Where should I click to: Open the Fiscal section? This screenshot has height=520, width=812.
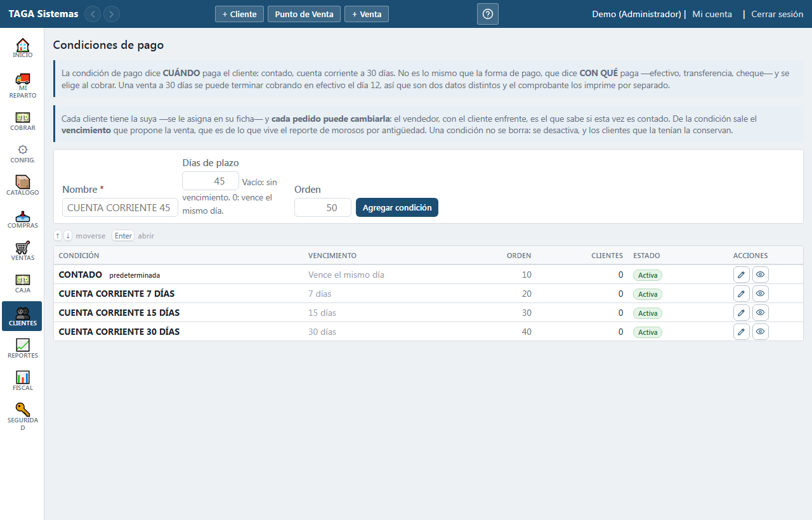(22, 380)
